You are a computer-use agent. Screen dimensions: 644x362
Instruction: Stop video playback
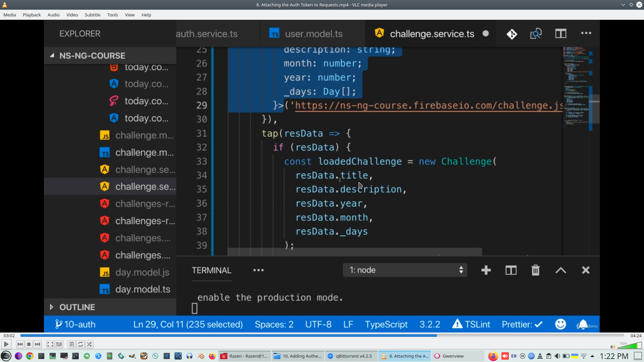tap(29, 344)
